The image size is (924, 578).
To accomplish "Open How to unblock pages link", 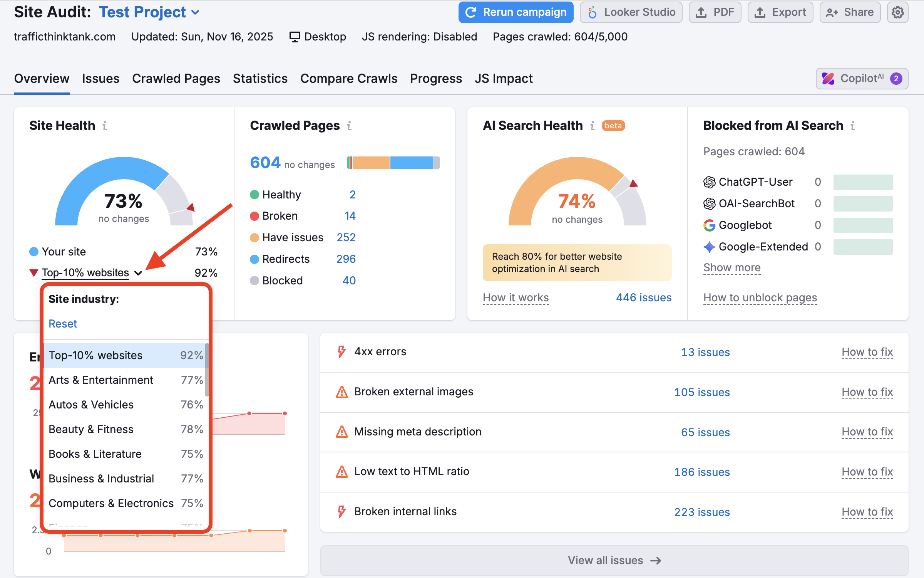I will pyautogui.click(x=760, y=297).
